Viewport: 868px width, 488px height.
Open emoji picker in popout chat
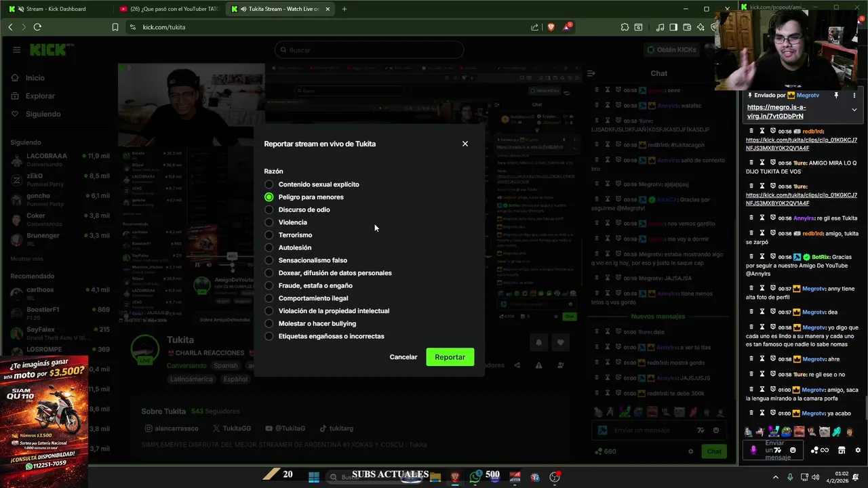click(793, 450)
